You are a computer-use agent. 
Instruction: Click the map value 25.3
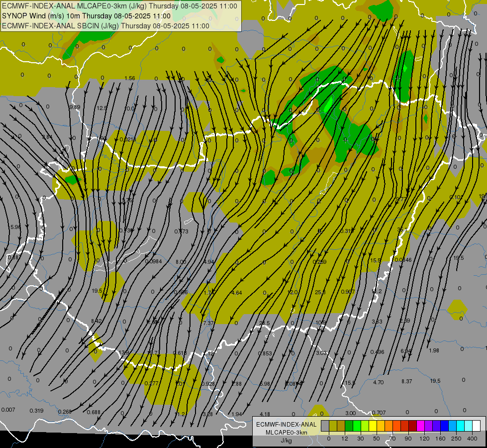pyautogui.click(x=320, y=293)
